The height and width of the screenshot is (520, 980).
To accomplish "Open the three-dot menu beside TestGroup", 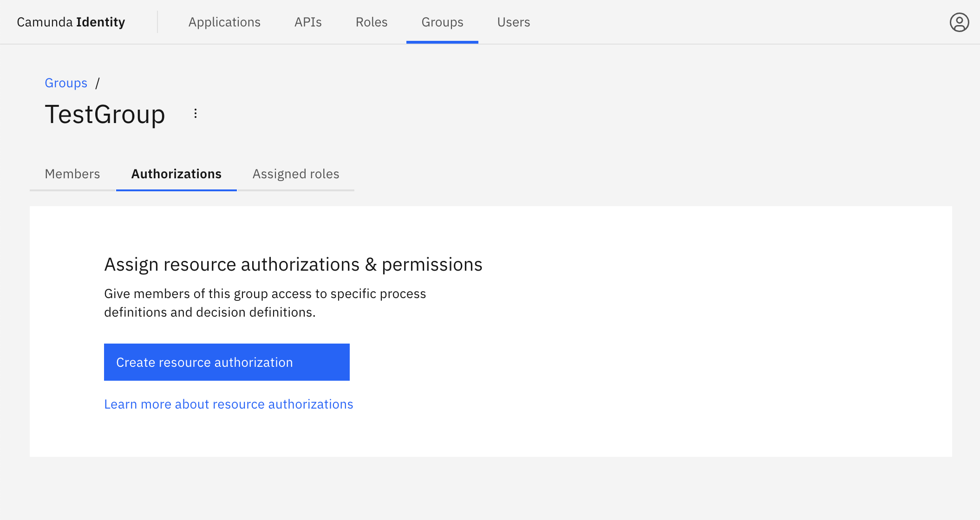I will pyautogui.click(x=195, y=113).
